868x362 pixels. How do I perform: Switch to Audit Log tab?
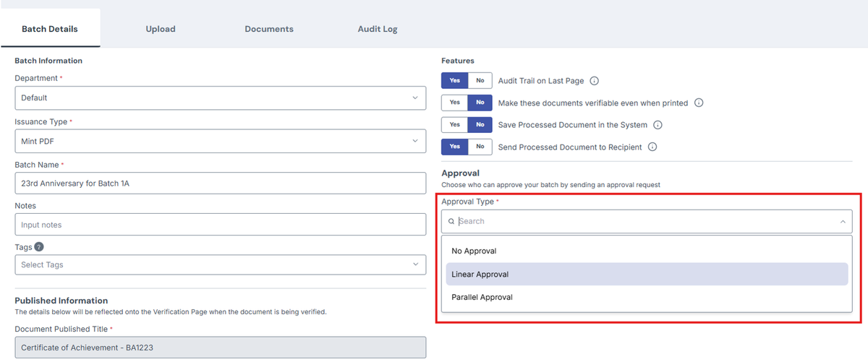pyautogui.click(x=378, y=29)
